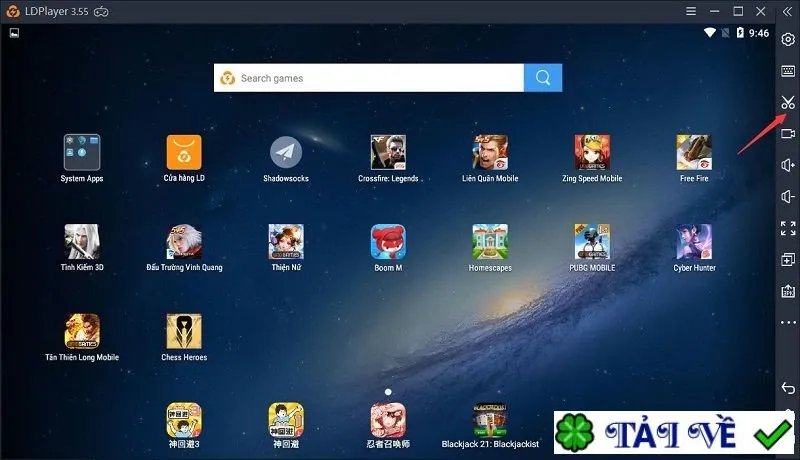
Task: Open the Thiện Nữ game
Action: coord(286,242)
